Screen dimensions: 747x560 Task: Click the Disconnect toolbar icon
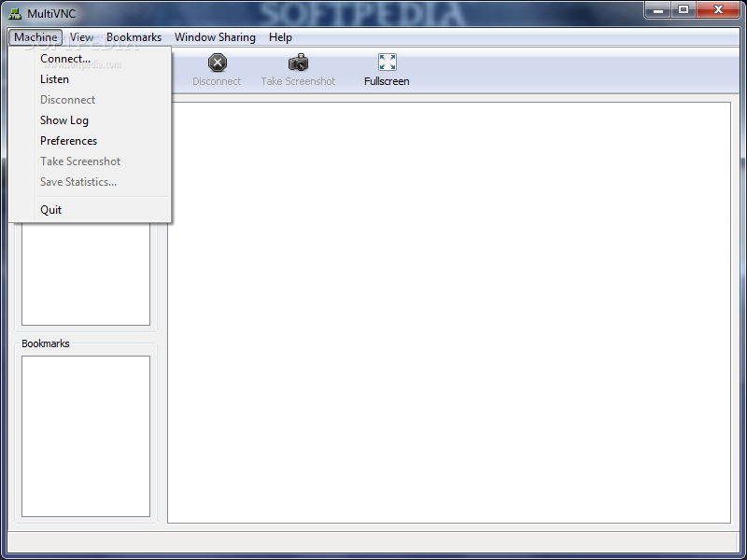[218, 63]
